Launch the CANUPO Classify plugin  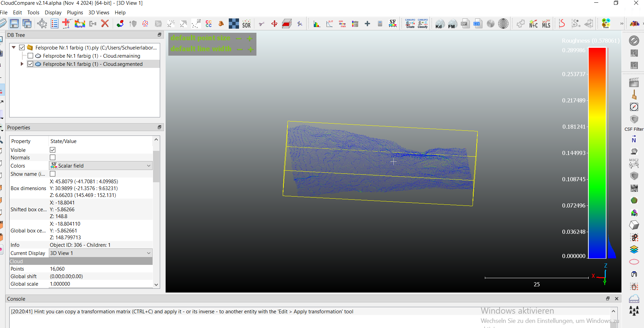coord(422,24)
